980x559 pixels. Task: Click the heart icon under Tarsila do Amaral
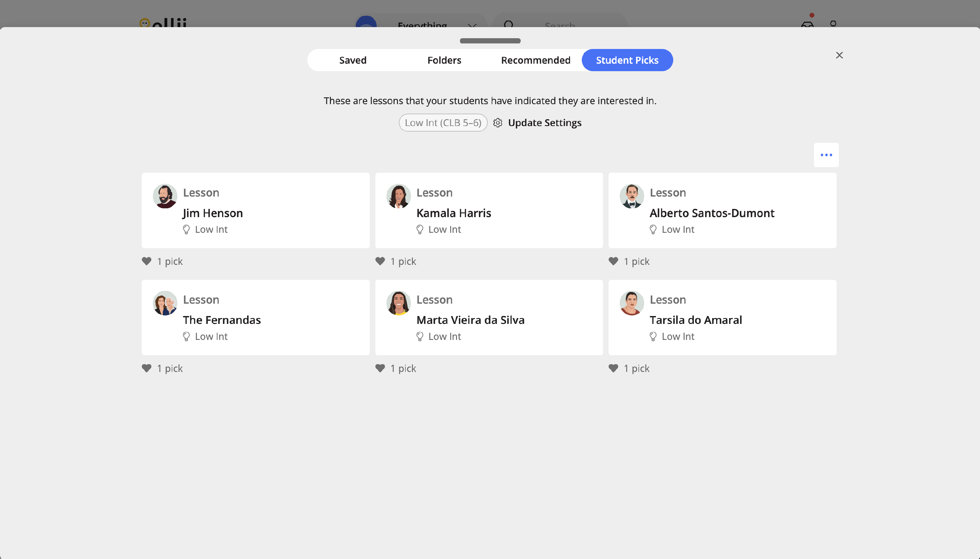click(613, 369)
